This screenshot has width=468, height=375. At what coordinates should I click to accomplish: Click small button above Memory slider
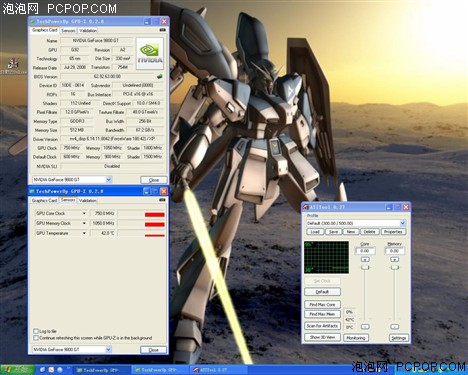[x=395, y=259]
